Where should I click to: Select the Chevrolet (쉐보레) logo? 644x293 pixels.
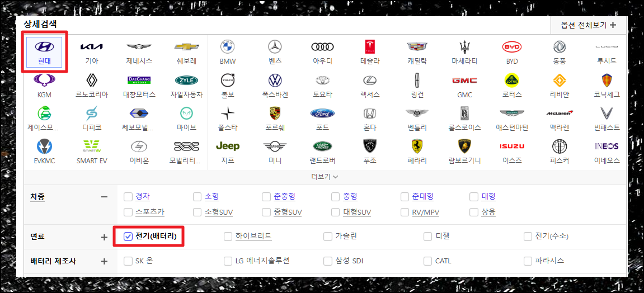pyautogui.click(x=187, y=46)
